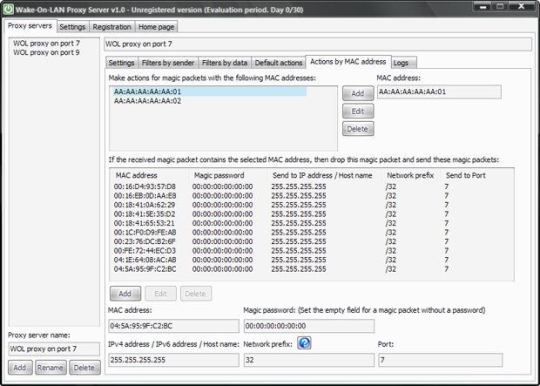Focus the IPv4 / IPv6 / Host name field
Viewport: 540px width, 386px height.
click(174, 360)
